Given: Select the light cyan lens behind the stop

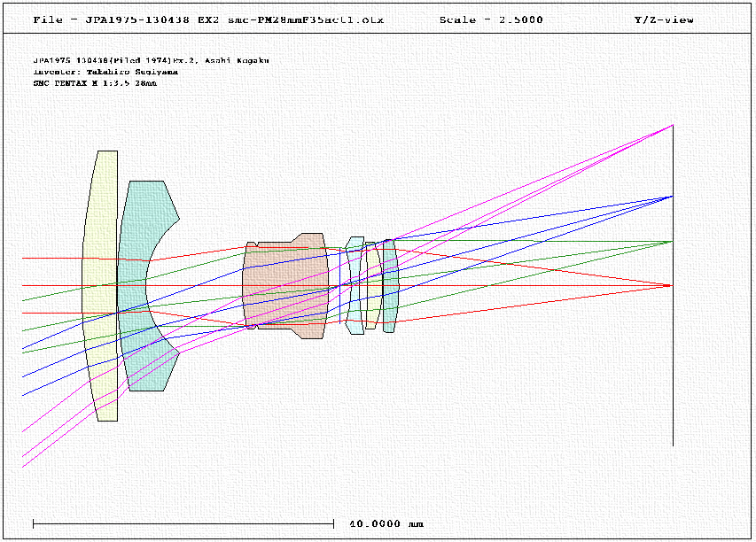Looking at the screenshot, I should point(355,286).
